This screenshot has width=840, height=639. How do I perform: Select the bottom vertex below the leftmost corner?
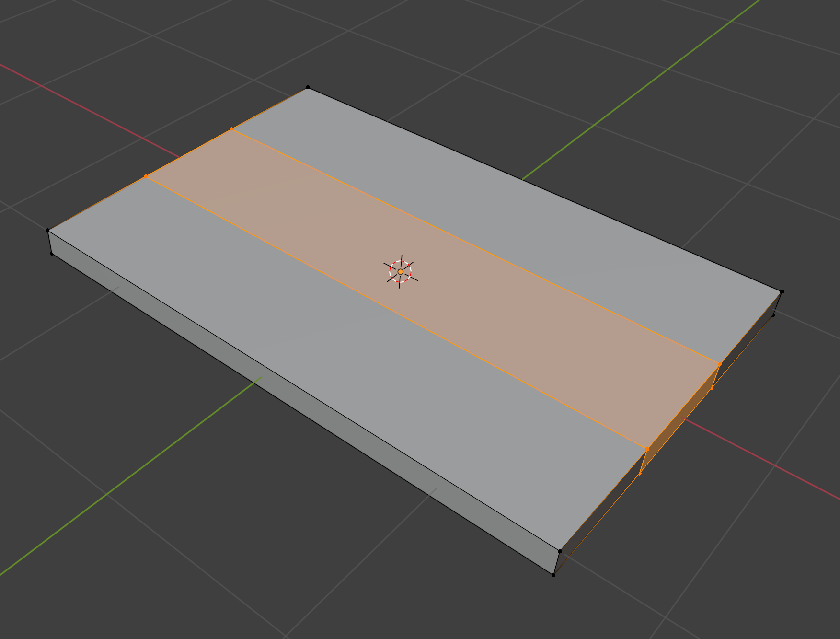tap(52, 254)
